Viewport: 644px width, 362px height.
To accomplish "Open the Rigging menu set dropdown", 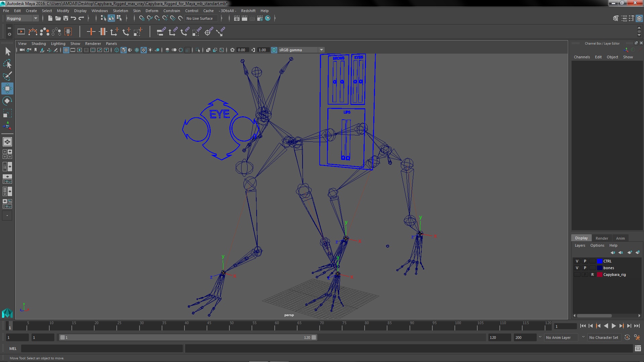I will [x=22, y=18].
